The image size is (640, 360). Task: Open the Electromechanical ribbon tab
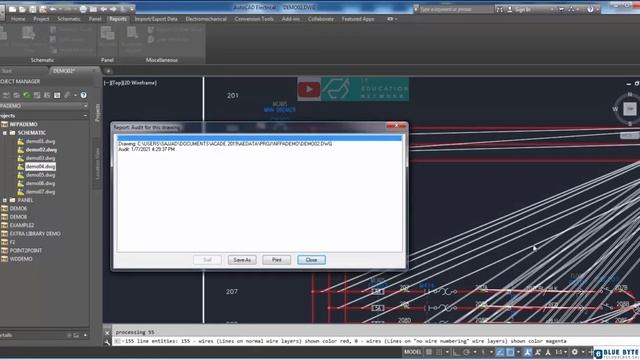click(206, 19)
